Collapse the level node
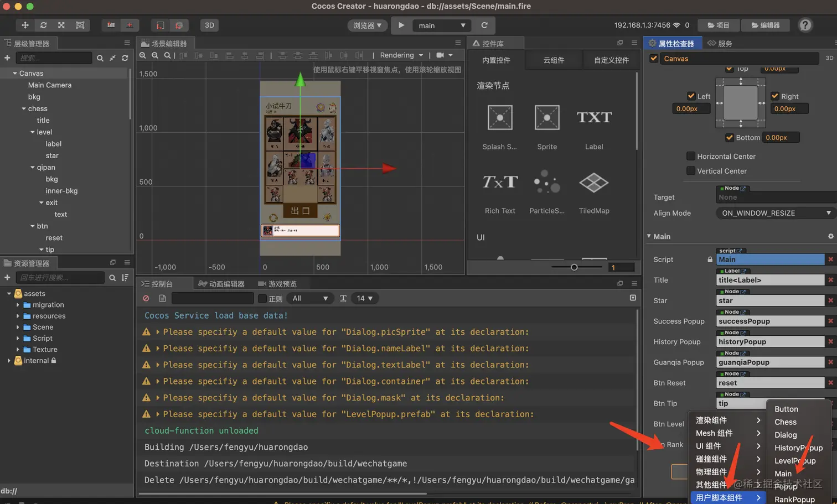 [x=33, y=132]
